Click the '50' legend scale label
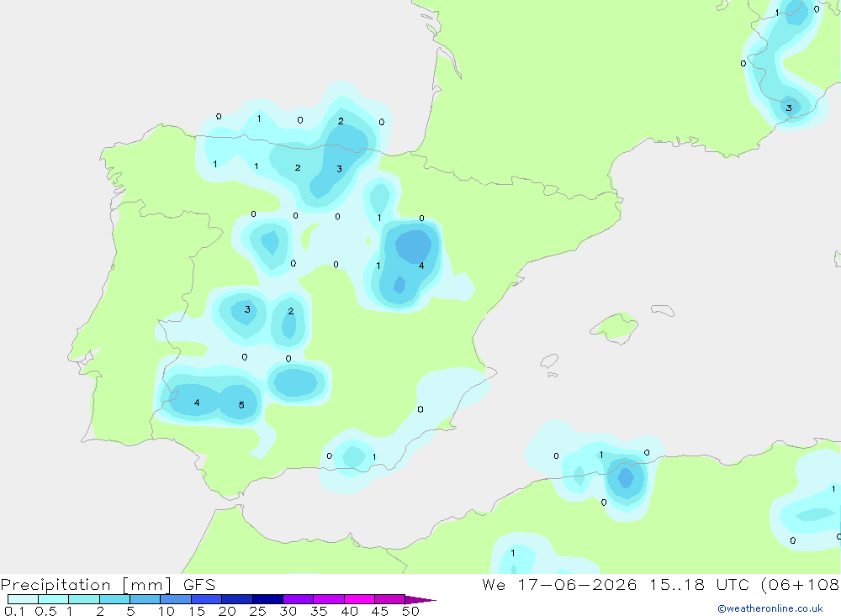 [x=410, y=611]
